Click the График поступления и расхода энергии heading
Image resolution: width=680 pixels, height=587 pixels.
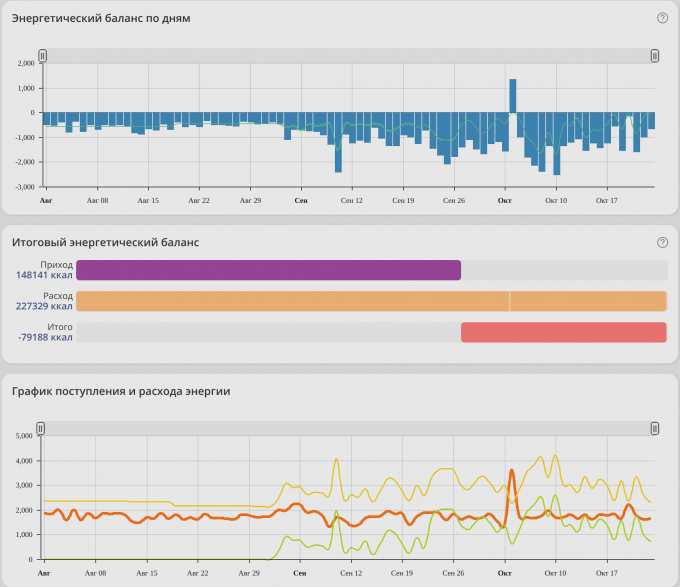121,391
